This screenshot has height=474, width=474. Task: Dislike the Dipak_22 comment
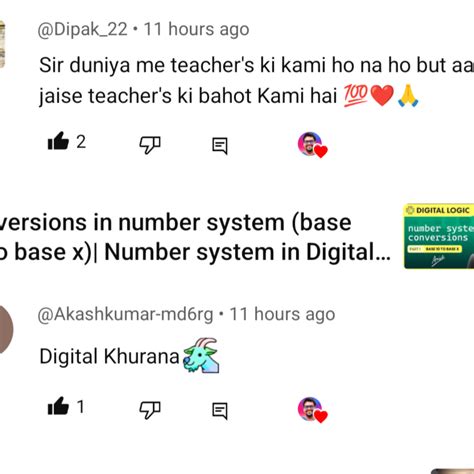[150, 145]
